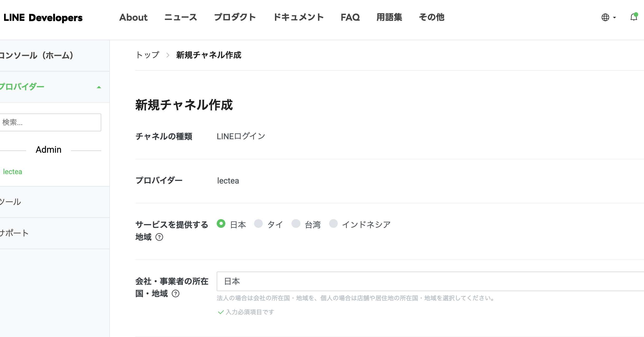Open the dropdown arrow next to the globe
Screen dimensions: 644x337
point(614,18)
